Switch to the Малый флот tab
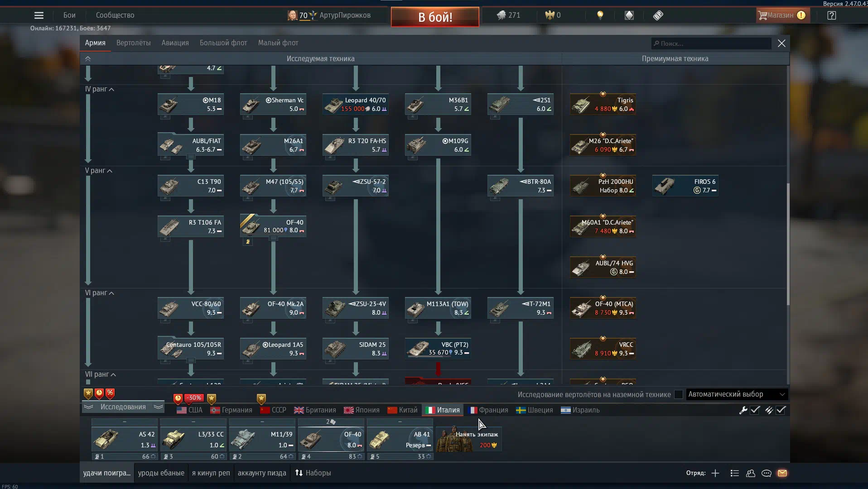This screenshot has width=868, height=489. pyautogui.click(x=278, y=43)
